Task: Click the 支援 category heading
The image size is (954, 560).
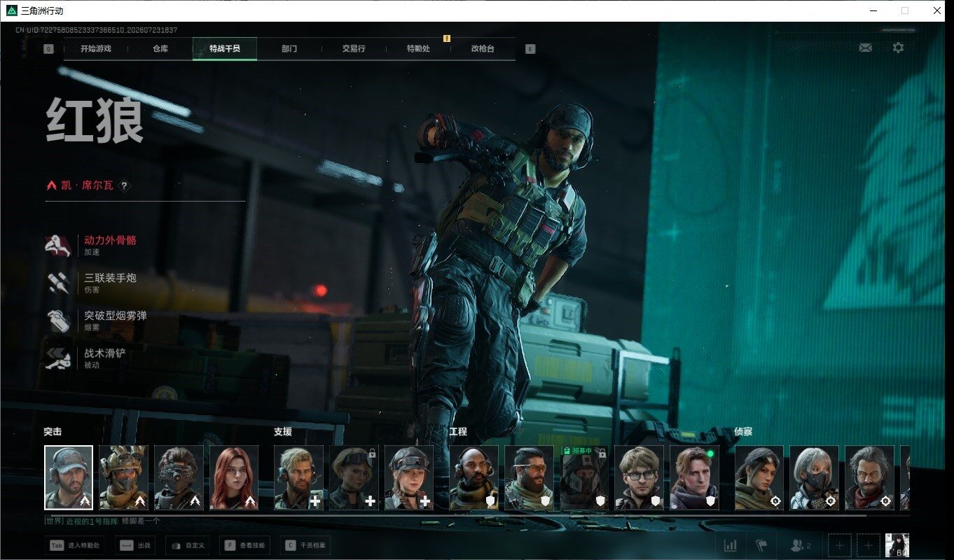Action: pos(283,432)
